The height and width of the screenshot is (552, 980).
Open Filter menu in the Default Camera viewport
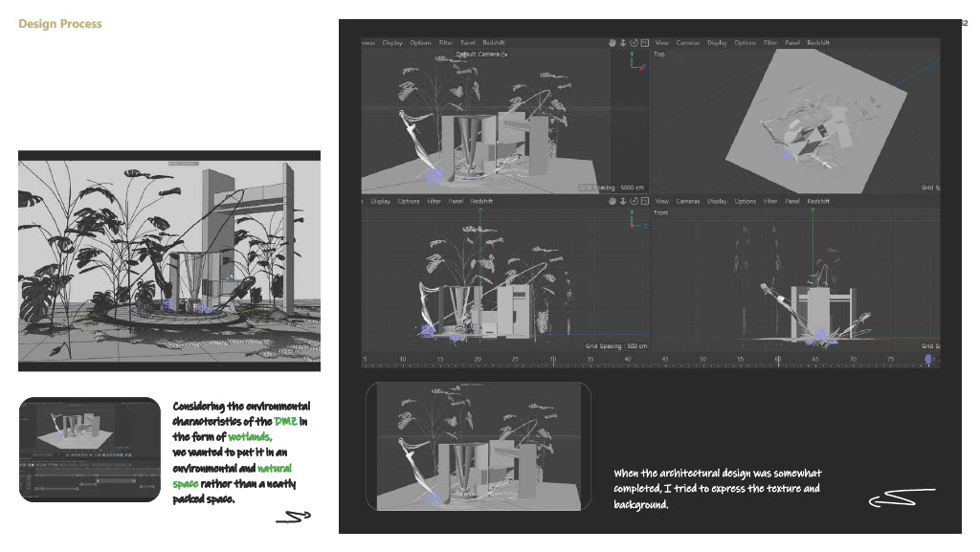pyautogui.click(x=446, y=43)
